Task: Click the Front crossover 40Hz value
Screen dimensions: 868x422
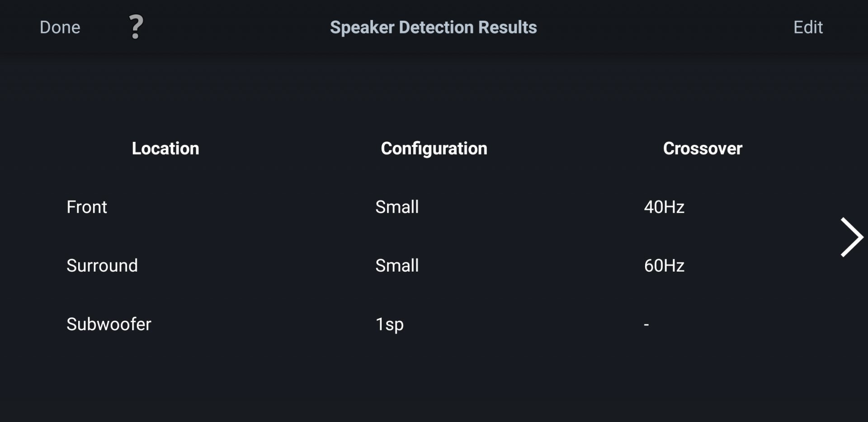Action: coord(664,207)
